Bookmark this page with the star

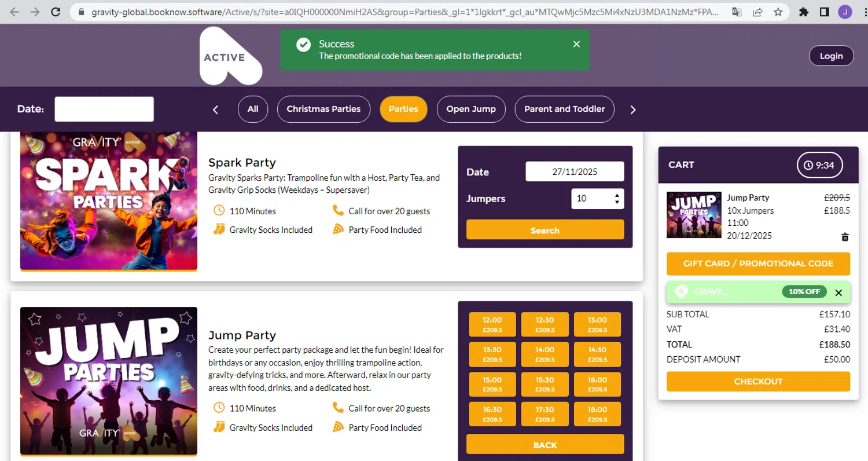click(778, 12)
